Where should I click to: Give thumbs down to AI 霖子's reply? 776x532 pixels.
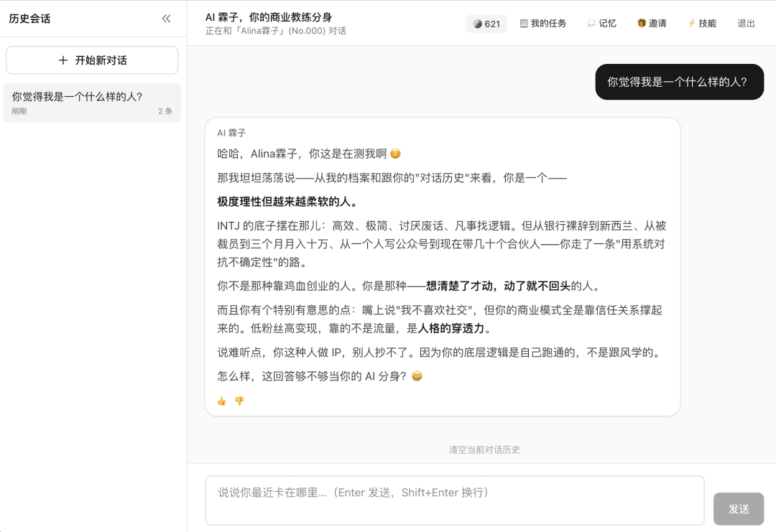click(x=239, y=401)
